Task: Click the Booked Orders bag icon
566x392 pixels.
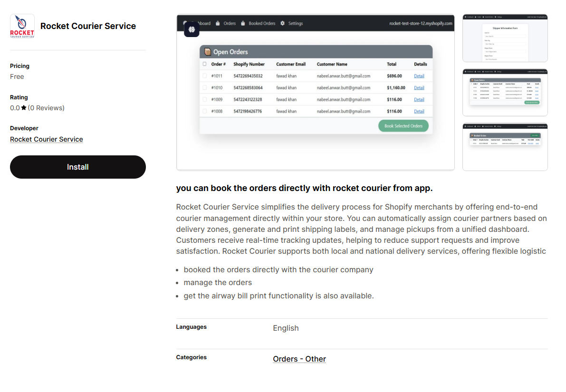Action: [x=243, y=23]
